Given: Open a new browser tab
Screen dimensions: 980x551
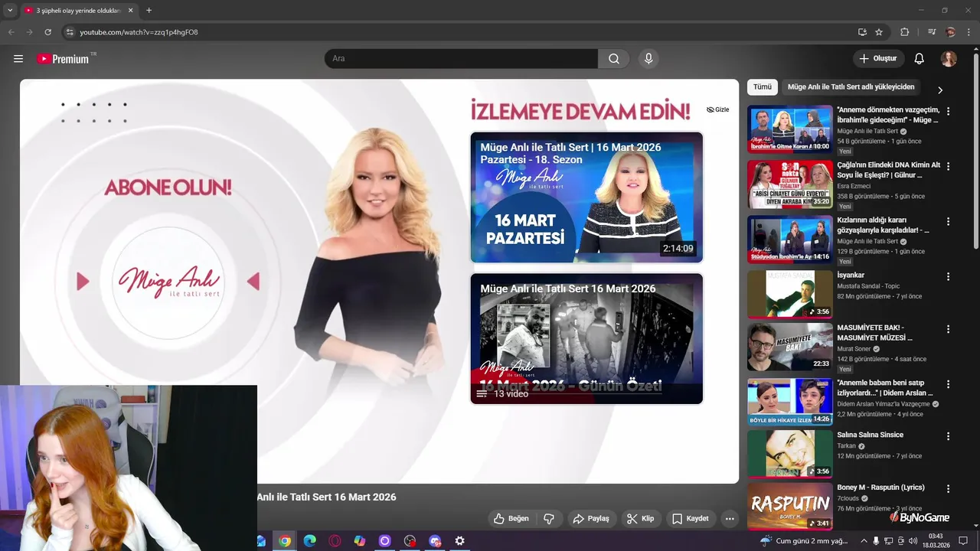Looking at the screenshot, I should coord(149,11).
